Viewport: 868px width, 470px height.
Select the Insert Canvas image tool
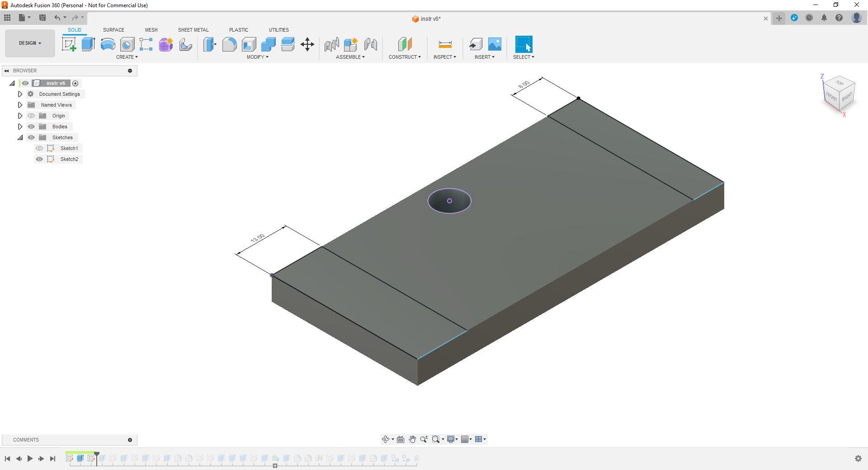(x=495, y=44)
